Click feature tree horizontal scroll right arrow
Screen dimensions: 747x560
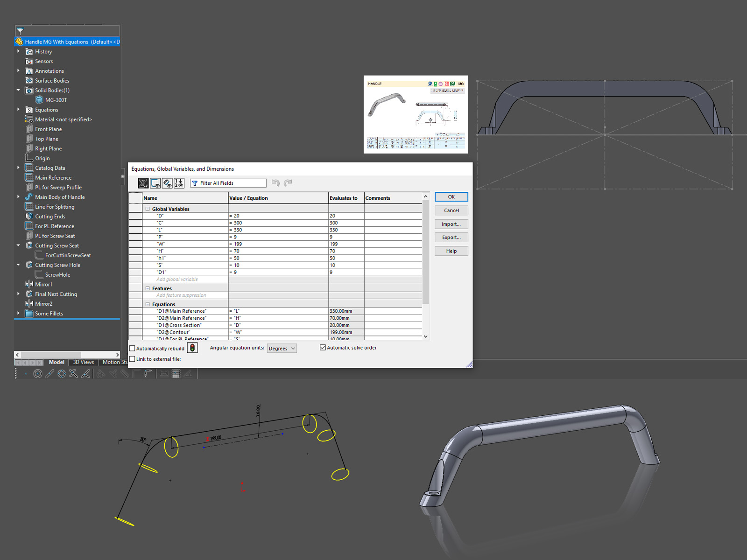[x=118, y=355]
